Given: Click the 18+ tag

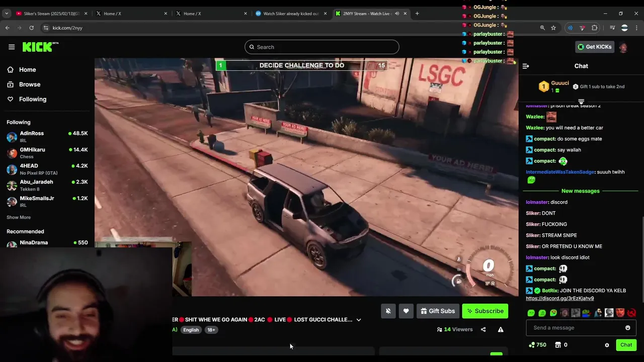Looking at the screenshot, I should pyautogui.click(x=211, y=330).
